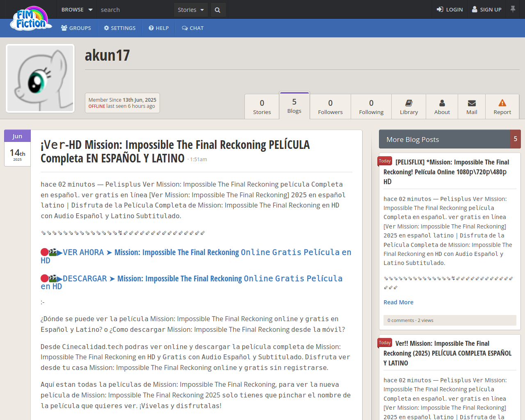Switch to the Blogs tab
525x420 pixels.
click(x=294, y=105)
